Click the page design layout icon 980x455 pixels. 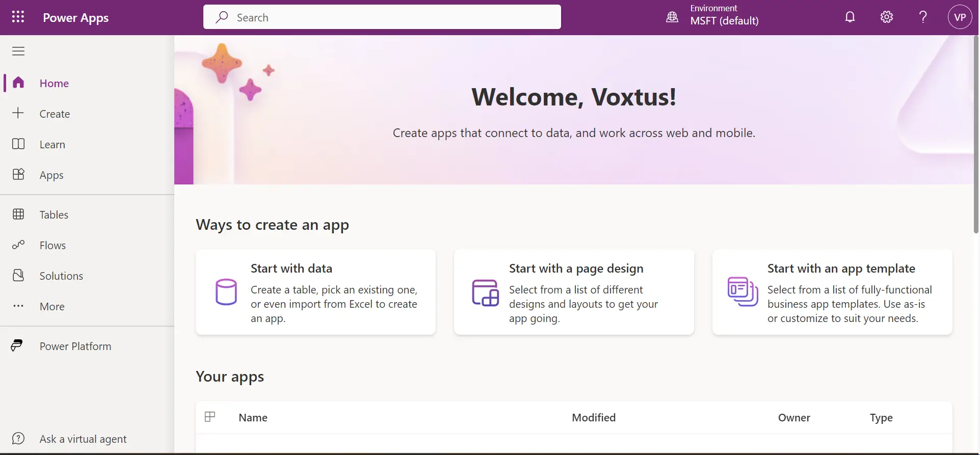(x=485, y=292)
